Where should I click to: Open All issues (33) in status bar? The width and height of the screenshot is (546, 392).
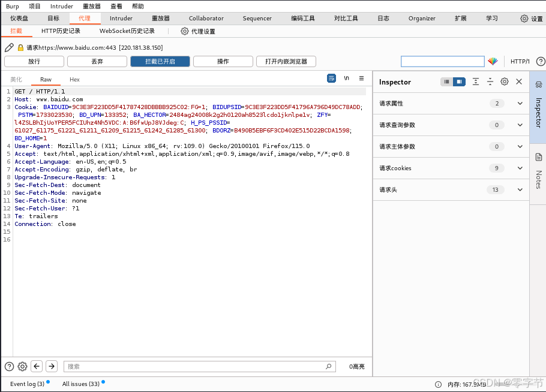(81, 384)
